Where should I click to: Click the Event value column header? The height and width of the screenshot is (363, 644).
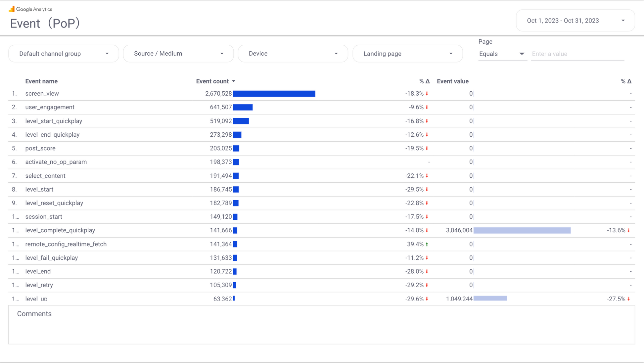452,81
